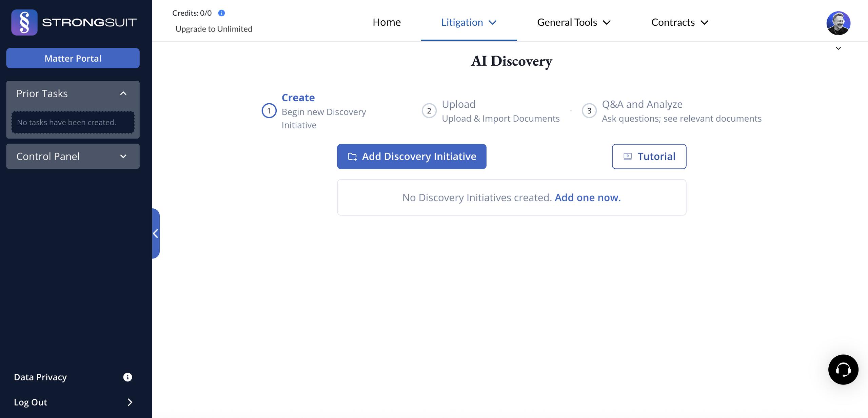This screenshot has width=868, height=418.
Task: Open the Litigation dropdown menu
Action: click(469, 22)
